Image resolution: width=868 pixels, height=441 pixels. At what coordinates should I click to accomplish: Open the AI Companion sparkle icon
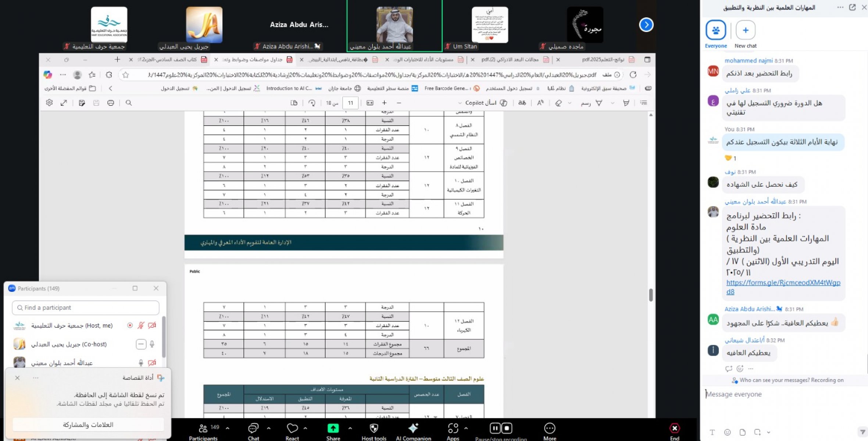(x=413, y=428)
